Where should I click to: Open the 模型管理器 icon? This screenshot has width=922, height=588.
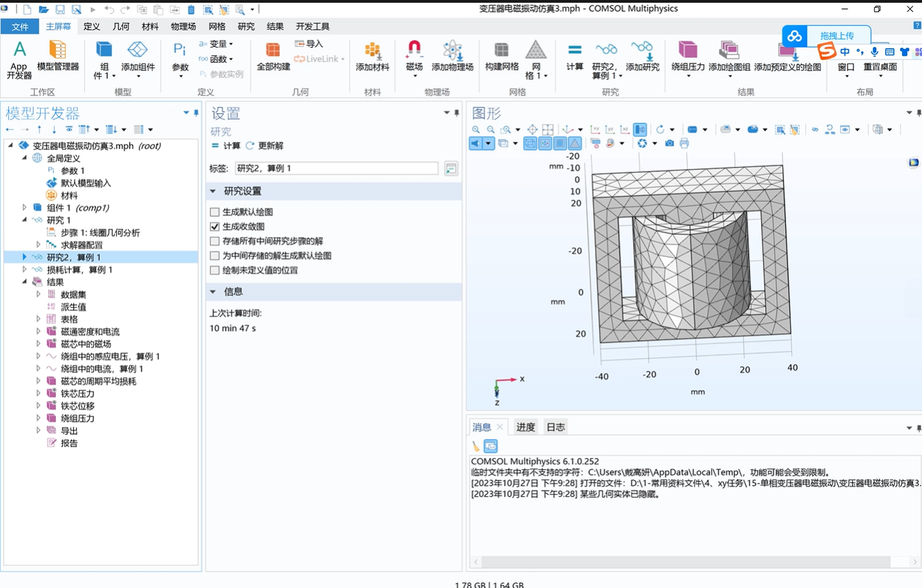57,57
